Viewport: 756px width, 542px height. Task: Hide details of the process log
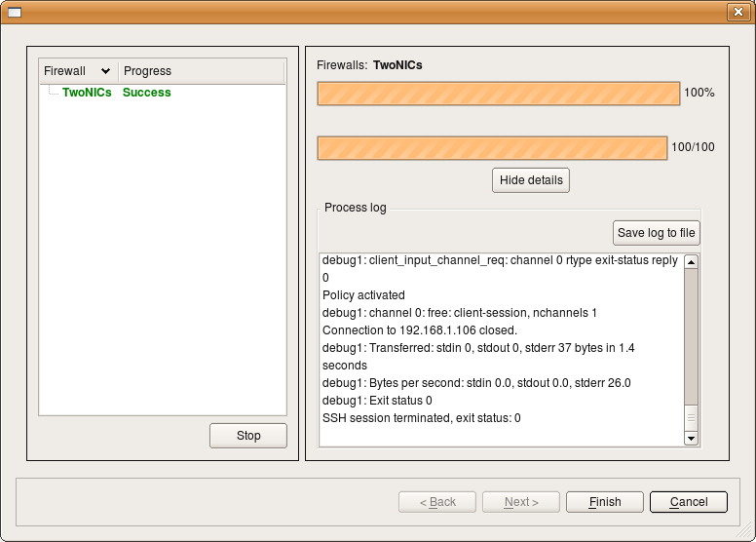click(x=531, y=180)
